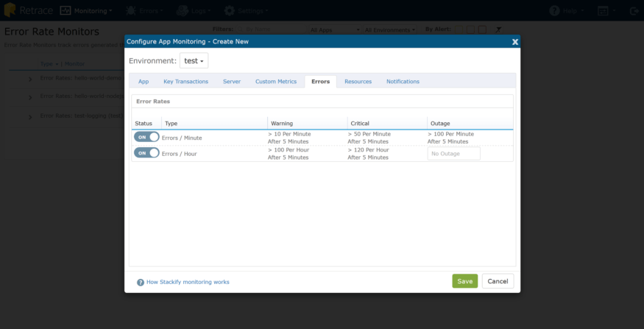644x329 pixels.
Task: Sort monitors by the Monitor column
Action: [x=75, y=64]
